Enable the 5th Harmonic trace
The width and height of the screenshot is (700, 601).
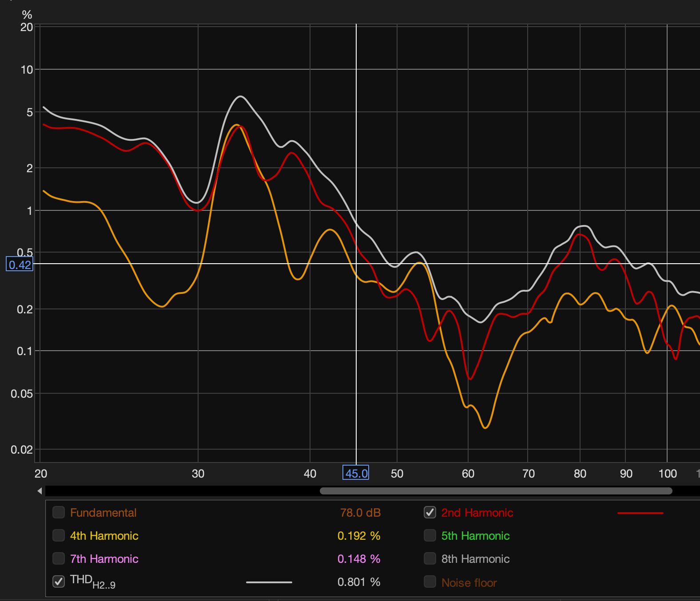coord(430,535)
